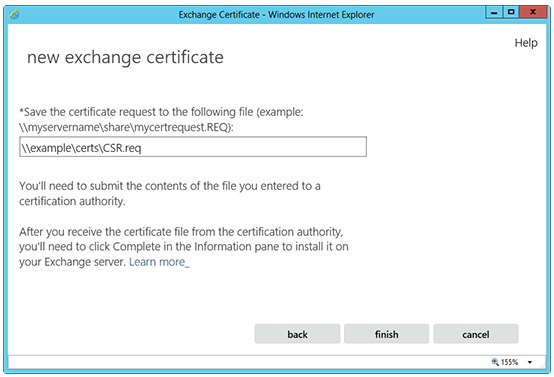554x377 pixels.
Task: Click the window title bar text
Action: pos(276,15)
